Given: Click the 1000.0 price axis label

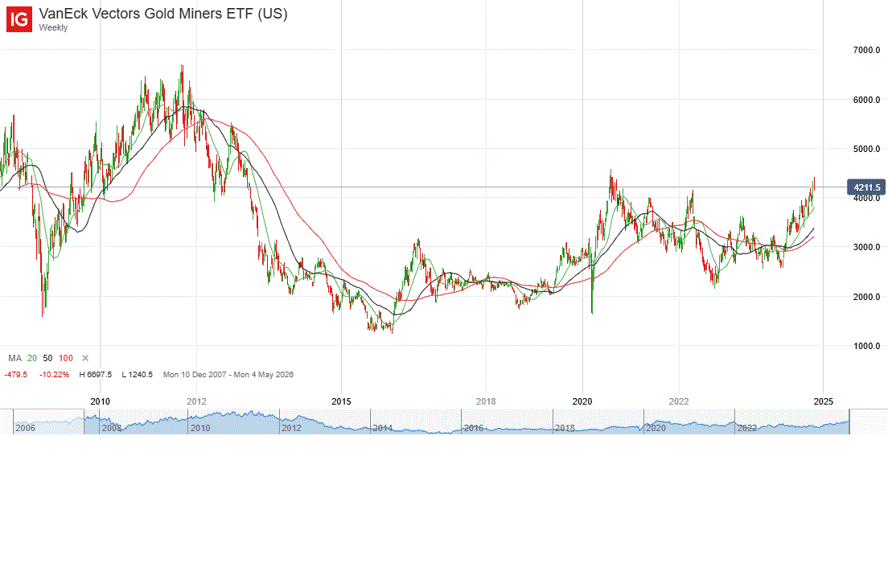Looking at the screenshot, I should point(866,346).
